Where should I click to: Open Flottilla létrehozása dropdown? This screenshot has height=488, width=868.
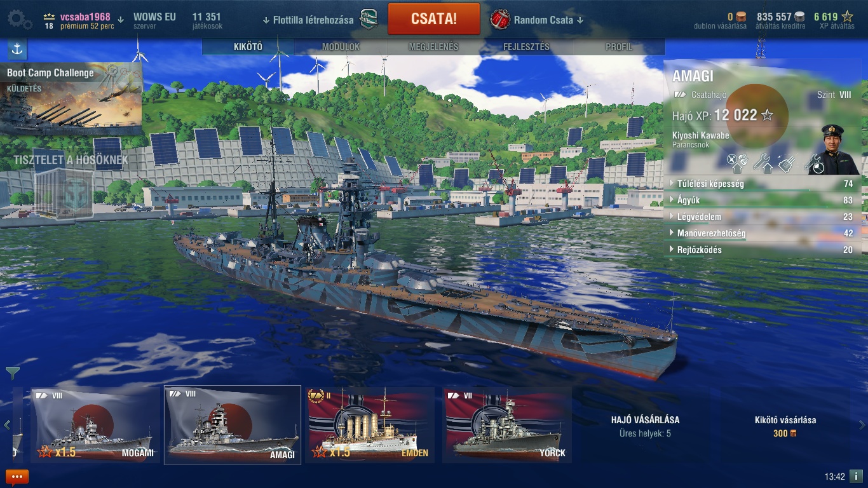pos(308,20)
